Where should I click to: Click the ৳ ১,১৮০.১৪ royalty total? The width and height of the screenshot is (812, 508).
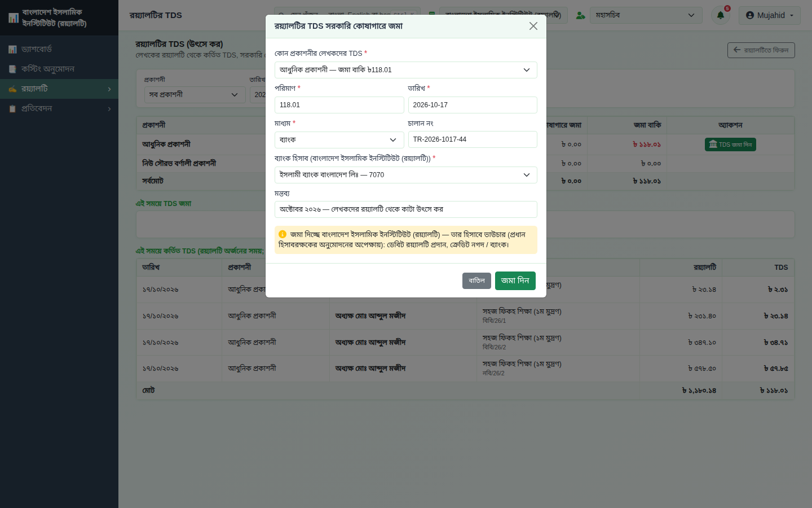699,391
